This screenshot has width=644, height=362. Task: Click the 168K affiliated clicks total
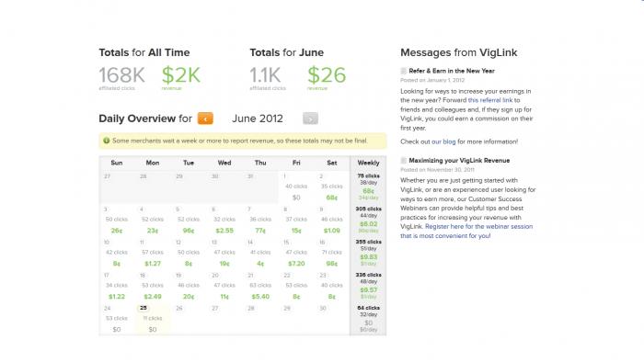[x=122, y=75]
